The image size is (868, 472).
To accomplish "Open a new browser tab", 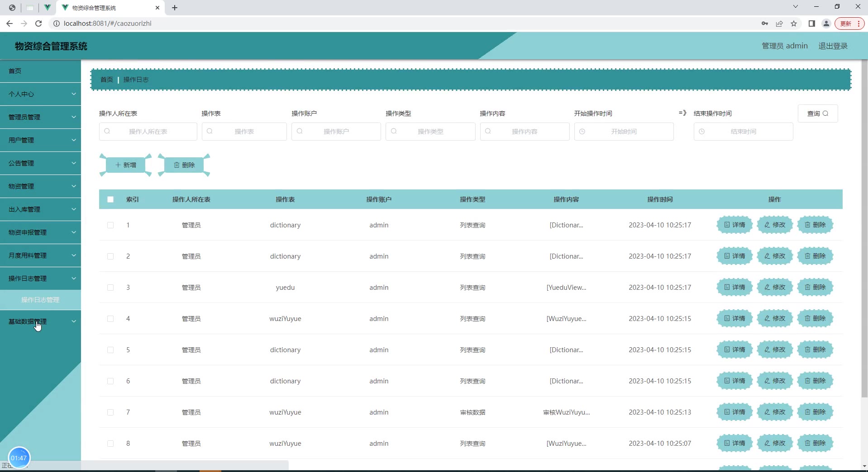I will (175, 8).
